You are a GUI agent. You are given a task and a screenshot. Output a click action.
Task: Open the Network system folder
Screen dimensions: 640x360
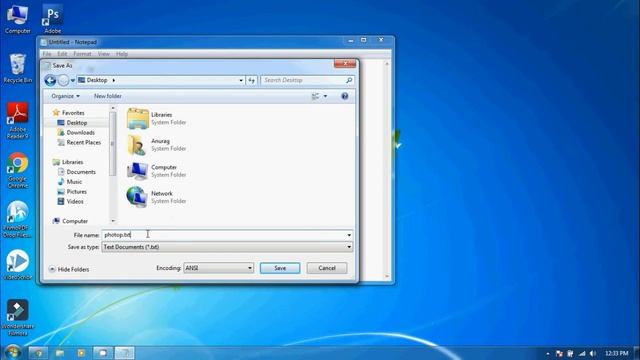tap(157, 197)
